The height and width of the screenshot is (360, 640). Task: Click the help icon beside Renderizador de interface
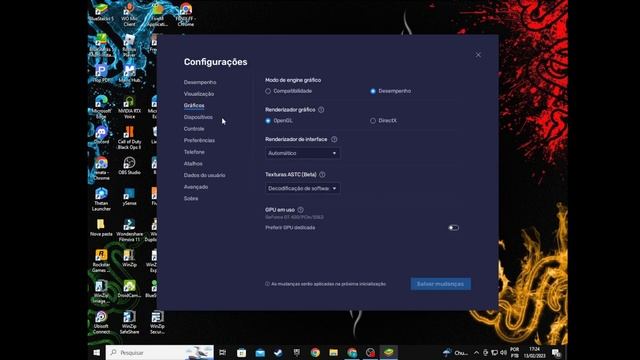pyautogui.click(x=334, y=139)
